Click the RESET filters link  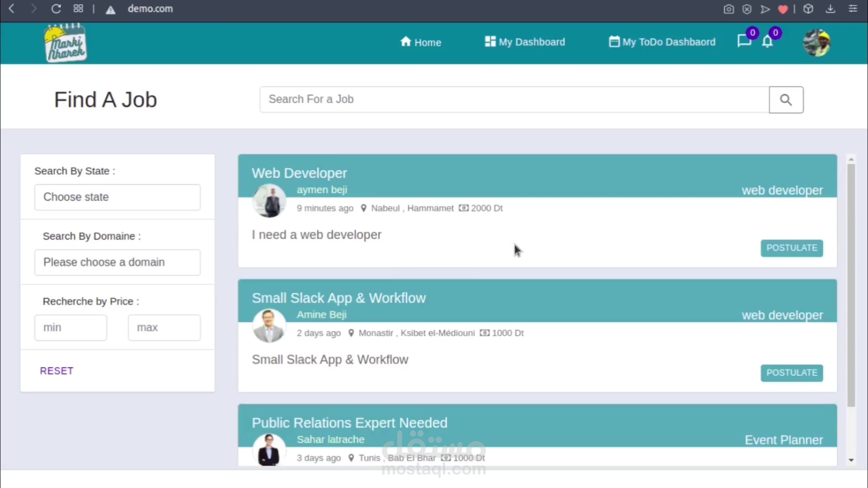57,371
